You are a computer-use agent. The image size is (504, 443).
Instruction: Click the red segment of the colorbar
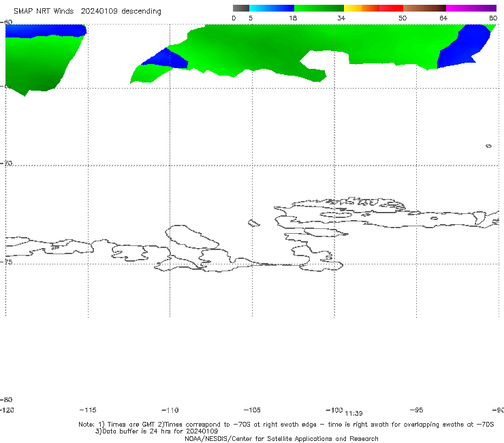(x=391, y=8)
